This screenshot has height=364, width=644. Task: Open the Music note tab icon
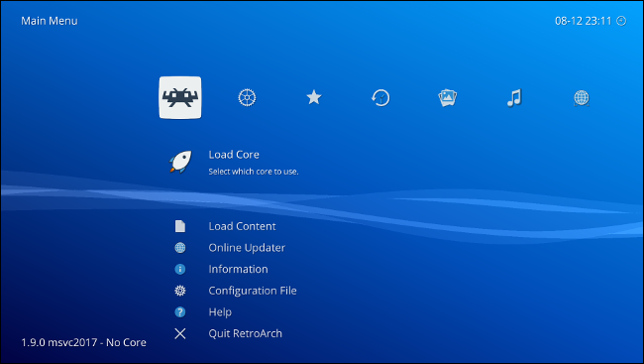click(x=514, y=98)
